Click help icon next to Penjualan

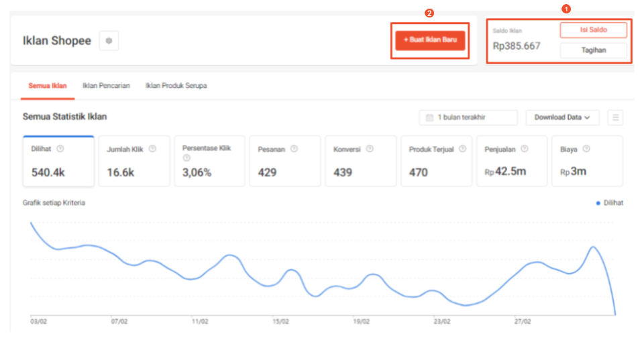(x=525, y=149)
